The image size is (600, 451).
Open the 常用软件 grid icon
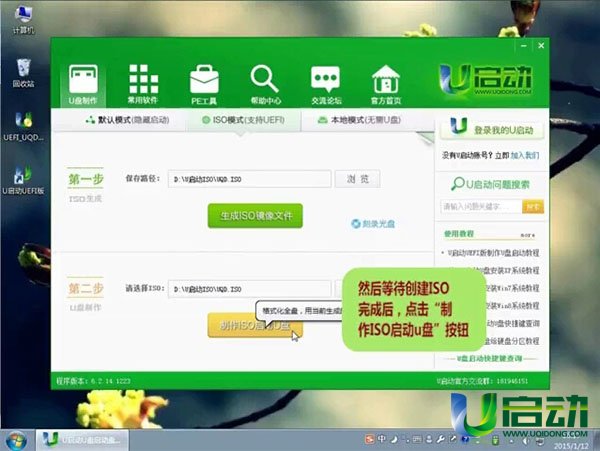(x=143, y=85)
